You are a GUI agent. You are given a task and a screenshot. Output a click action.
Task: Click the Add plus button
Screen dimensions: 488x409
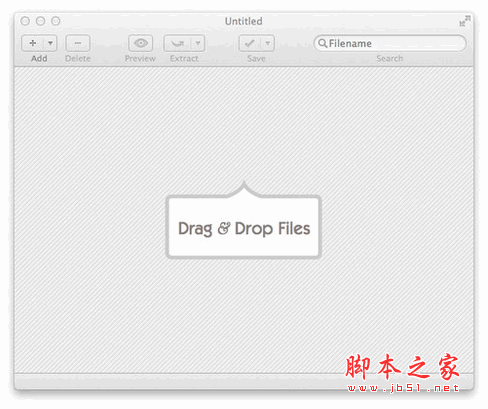click(33, 43)
